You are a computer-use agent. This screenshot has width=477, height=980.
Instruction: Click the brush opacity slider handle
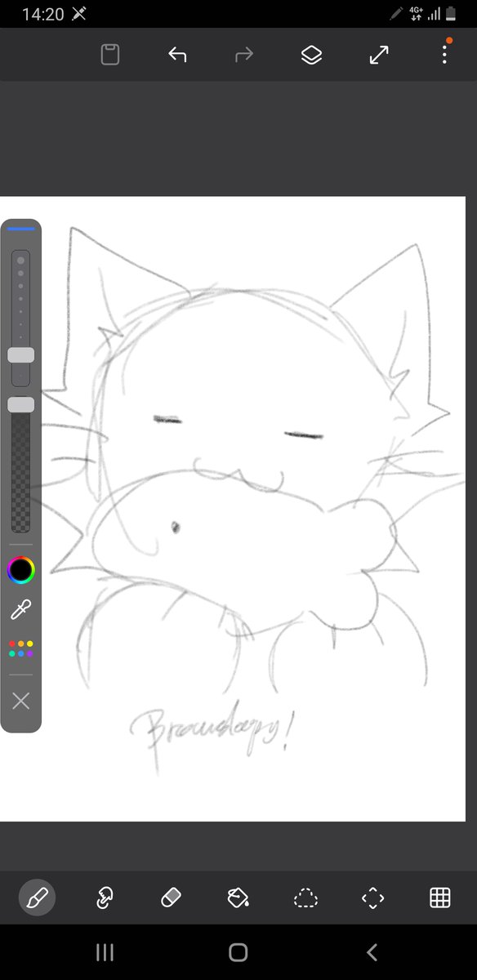(x=21, y=404)
